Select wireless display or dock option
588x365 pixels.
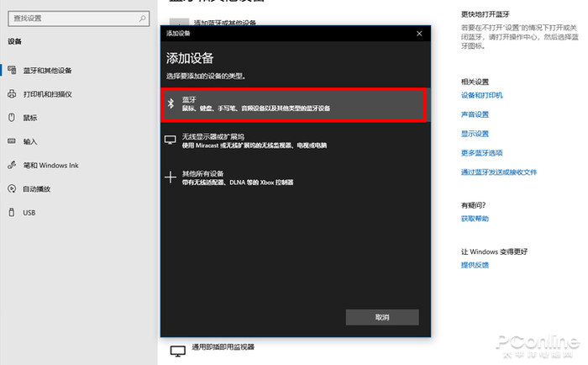294,140
